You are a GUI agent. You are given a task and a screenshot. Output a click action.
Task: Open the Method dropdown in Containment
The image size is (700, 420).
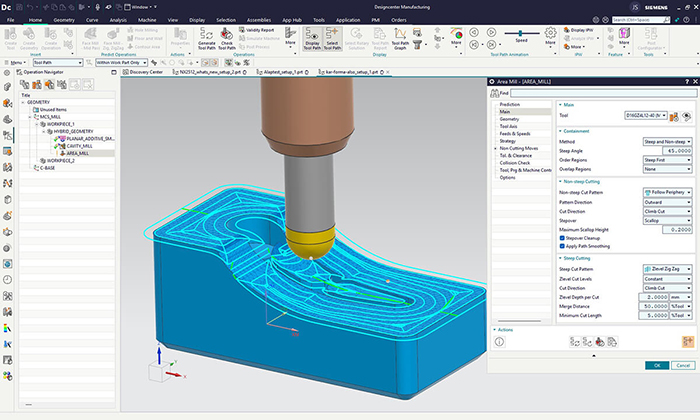[x=667, y=142]
